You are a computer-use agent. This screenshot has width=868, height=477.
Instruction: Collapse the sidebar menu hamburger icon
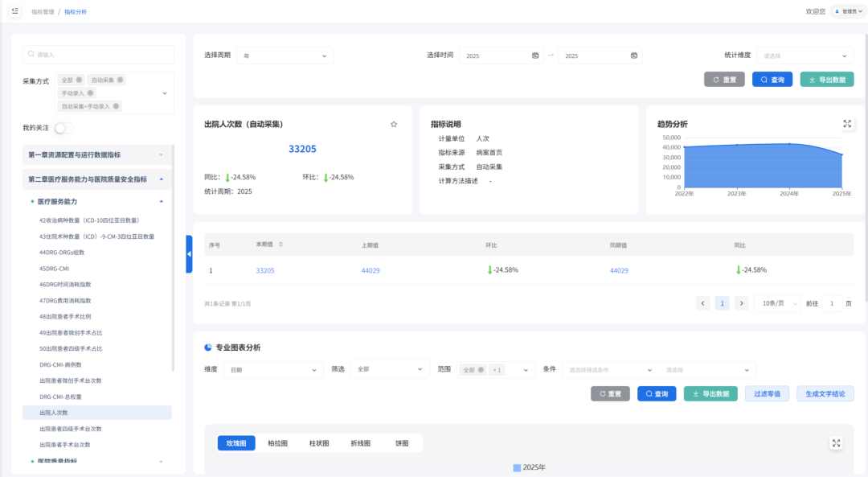coord(14,11)
